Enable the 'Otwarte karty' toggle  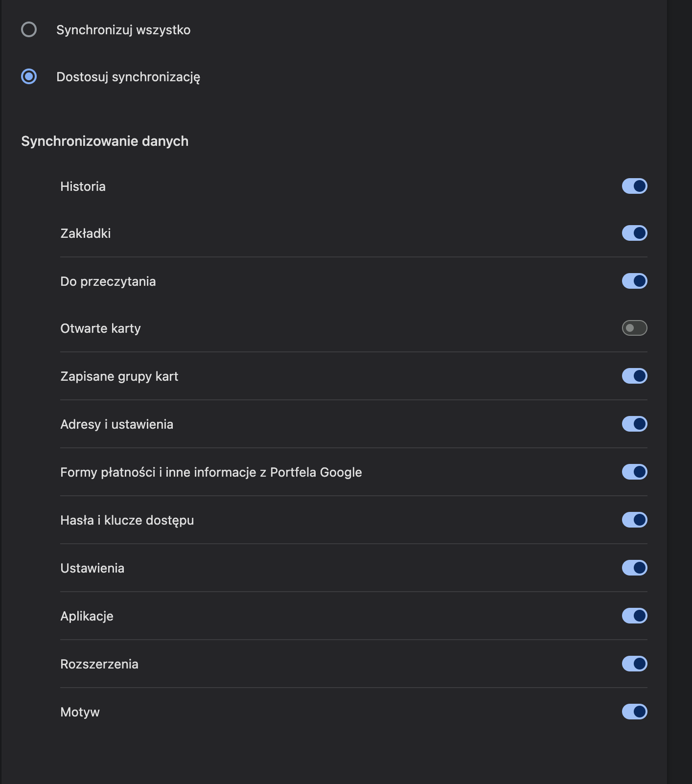click(634, 328)
